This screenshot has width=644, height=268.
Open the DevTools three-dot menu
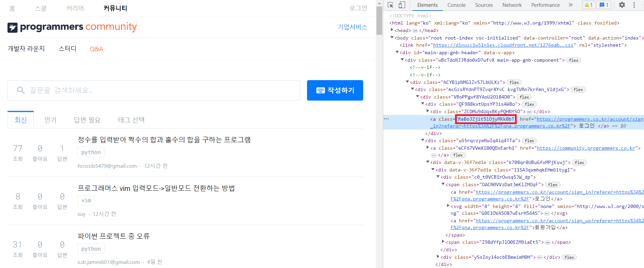[634, 5]
